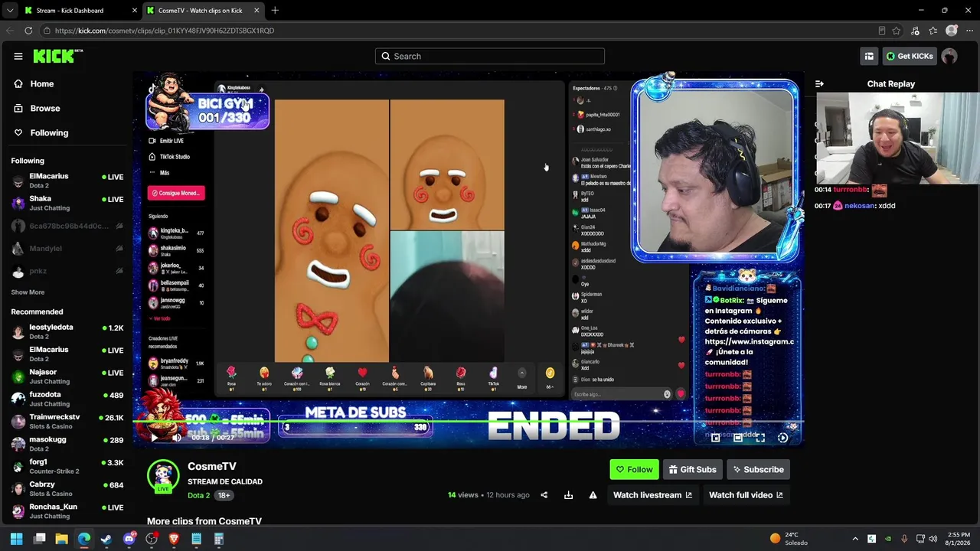This screenshot has height=551, width=980.
Task: Download the clip
Action: [x=568, y=495]
